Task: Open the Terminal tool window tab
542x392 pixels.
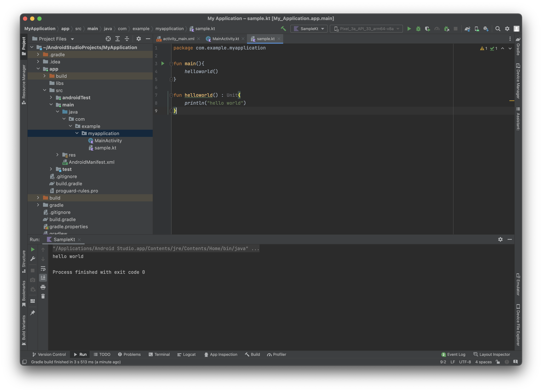Action: click(x=159, y=355)
